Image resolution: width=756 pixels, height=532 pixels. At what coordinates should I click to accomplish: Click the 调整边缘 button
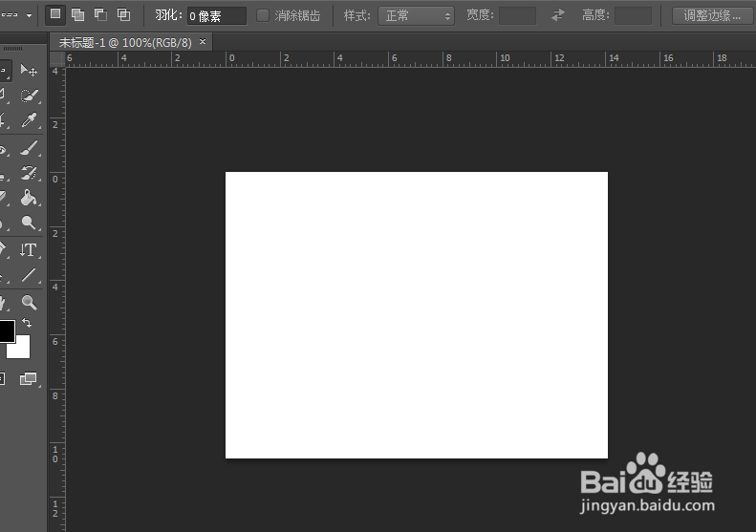712,16
